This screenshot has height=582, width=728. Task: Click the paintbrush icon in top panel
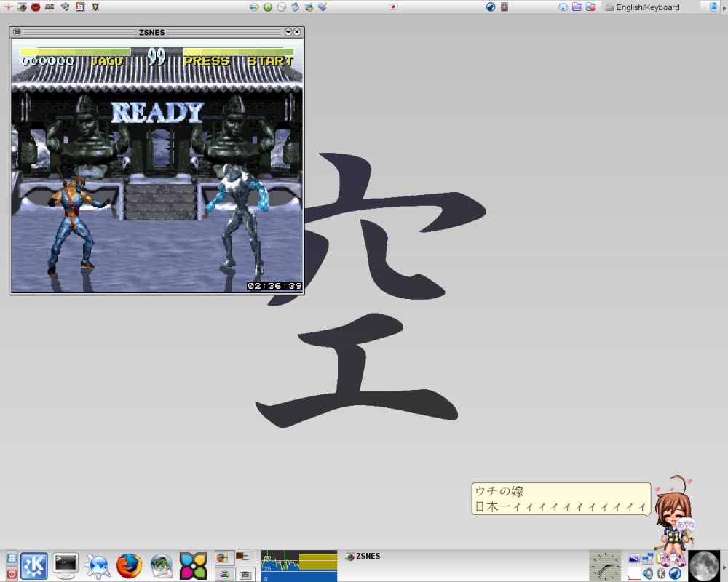coord(323,7)
